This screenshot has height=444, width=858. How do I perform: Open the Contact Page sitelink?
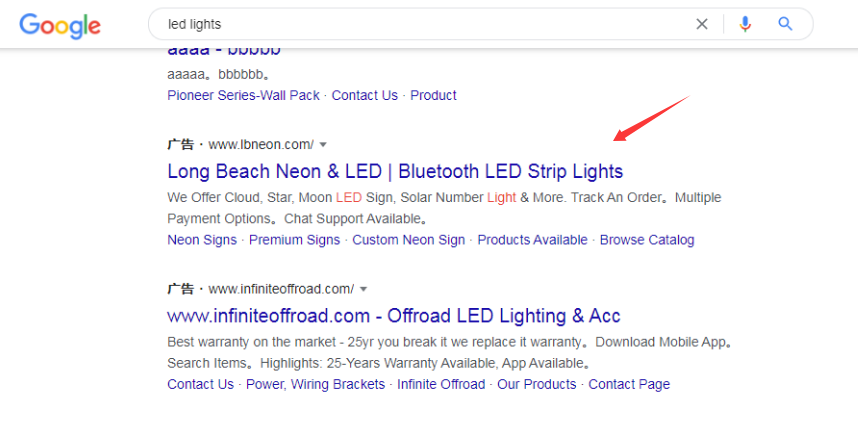[629, 384]
